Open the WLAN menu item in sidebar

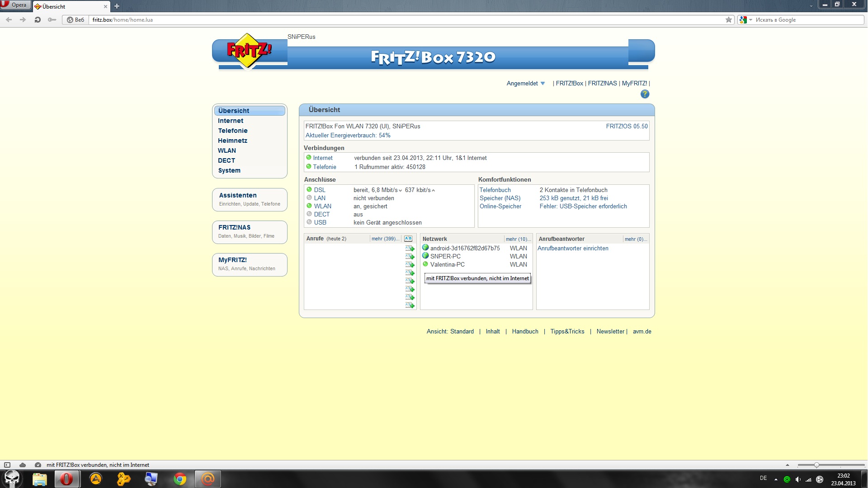[x=226, y=150]
